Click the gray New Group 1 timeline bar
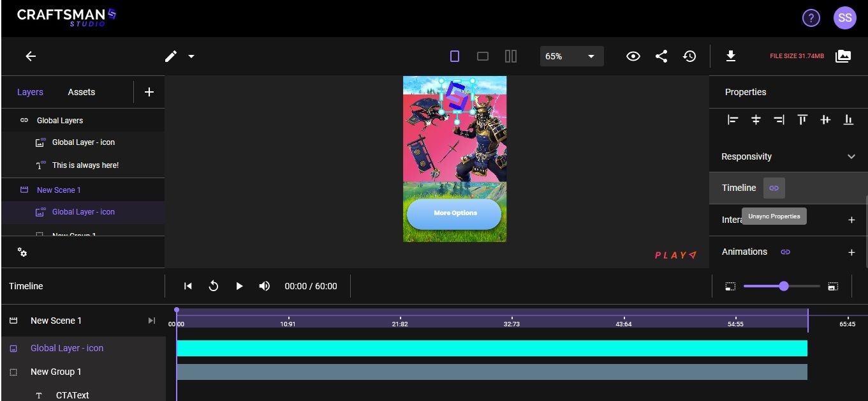 click(492, 372)
